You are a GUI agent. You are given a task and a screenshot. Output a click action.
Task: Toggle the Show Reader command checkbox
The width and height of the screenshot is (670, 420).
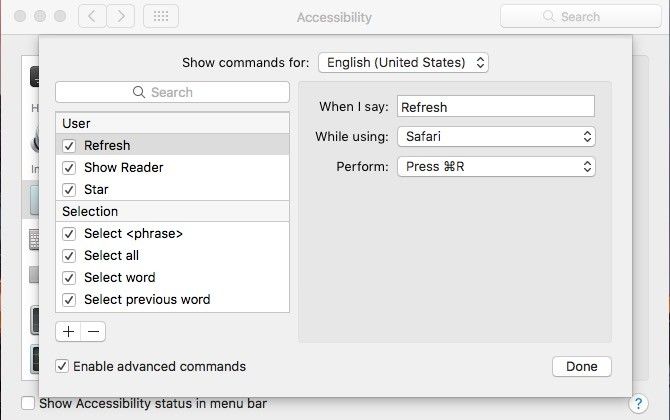click(x=69, y=167)
